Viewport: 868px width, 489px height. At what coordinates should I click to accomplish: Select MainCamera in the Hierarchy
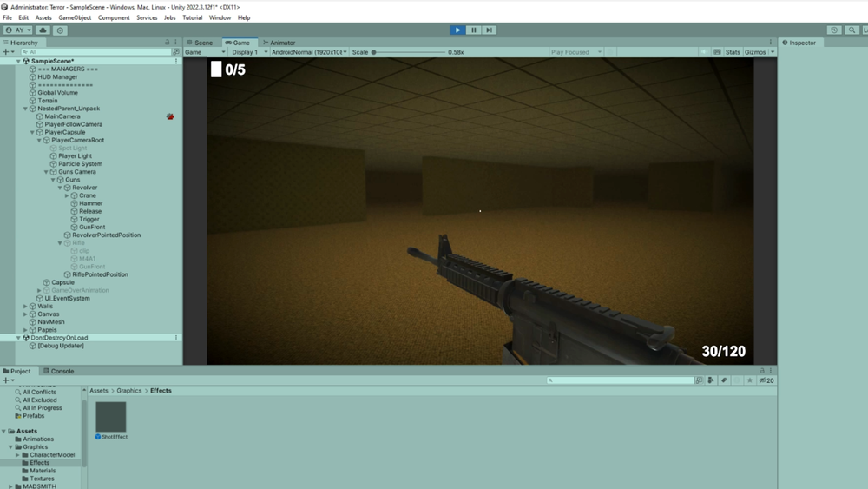point(62,116)
